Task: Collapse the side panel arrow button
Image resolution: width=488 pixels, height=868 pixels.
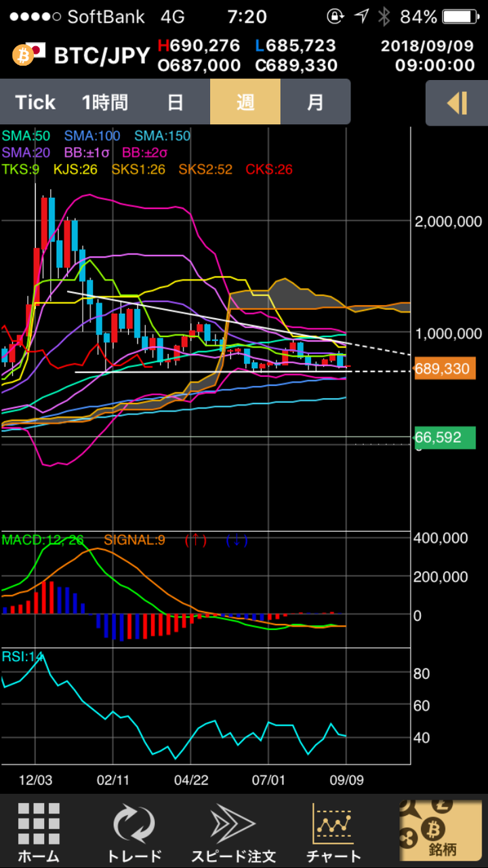Action: pos(457,103)
